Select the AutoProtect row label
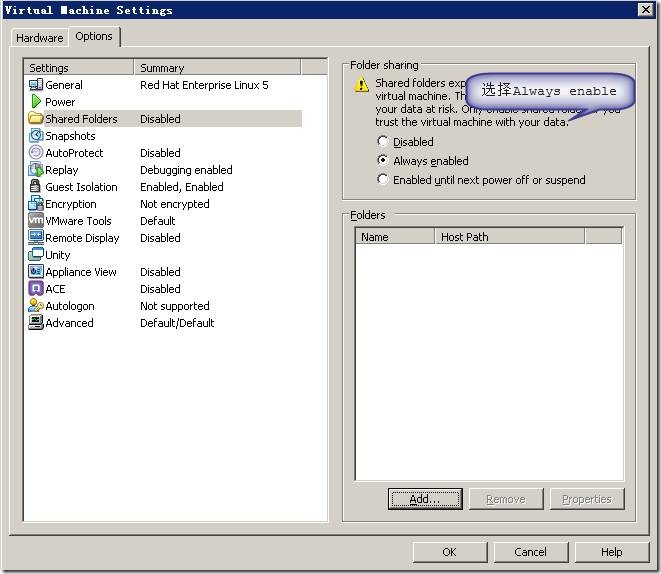This screenshot has height=574, width=661. point(74,153)
